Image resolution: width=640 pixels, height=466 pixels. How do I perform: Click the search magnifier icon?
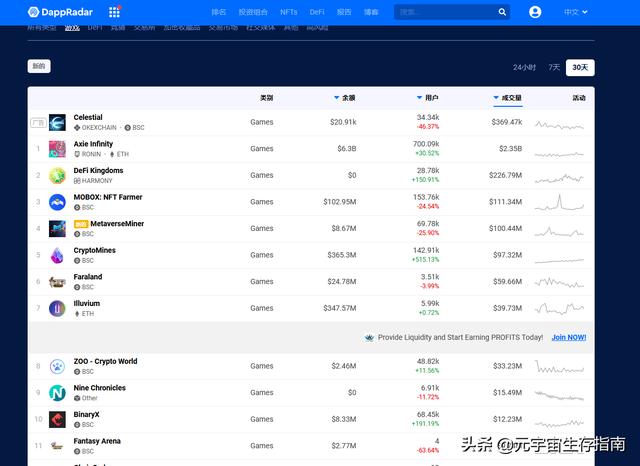point(502,12)
